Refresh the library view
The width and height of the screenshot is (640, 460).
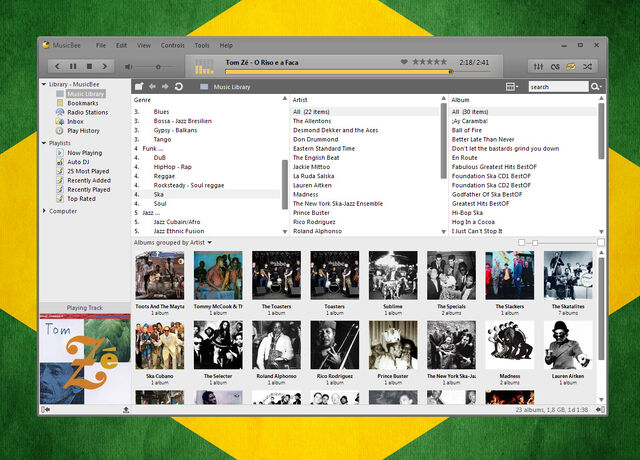click(179, 87)
